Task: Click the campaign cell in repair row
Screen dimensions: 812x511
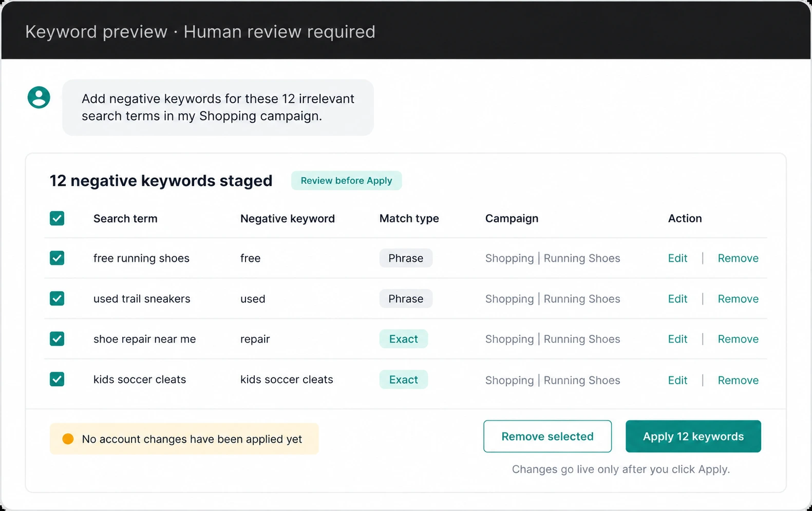Action: [x=553, y=339]
